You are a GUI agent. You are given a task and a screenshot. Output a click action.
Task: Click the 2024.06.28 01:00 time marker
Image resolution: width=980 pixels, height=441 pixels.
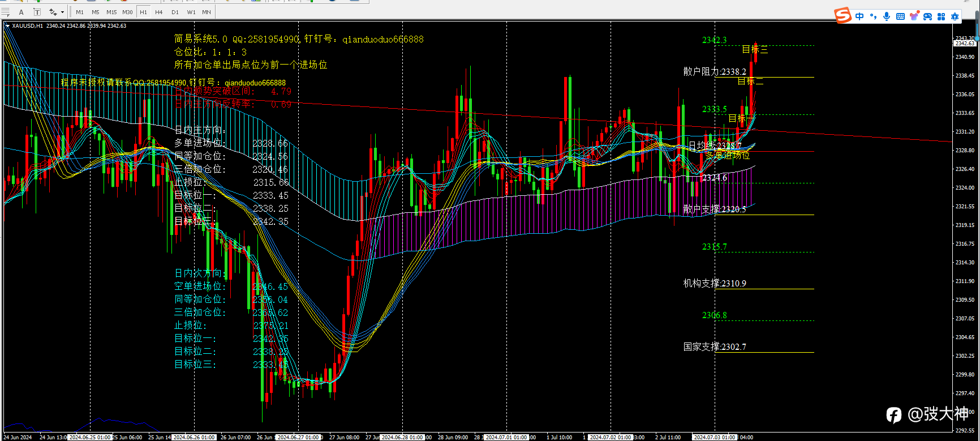click(x=402, y=437)
